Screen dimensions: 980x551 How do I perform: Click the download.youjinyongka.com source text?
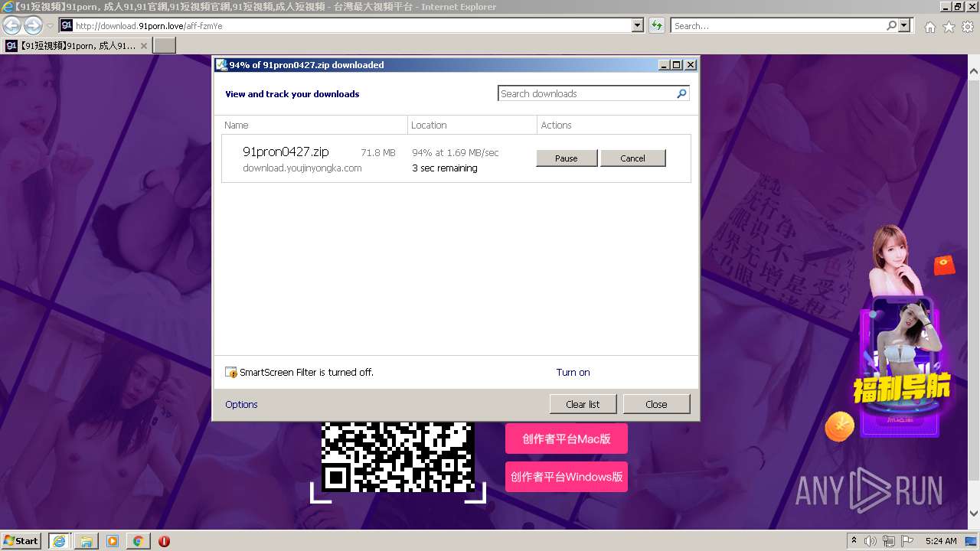(x=302, y=168)
